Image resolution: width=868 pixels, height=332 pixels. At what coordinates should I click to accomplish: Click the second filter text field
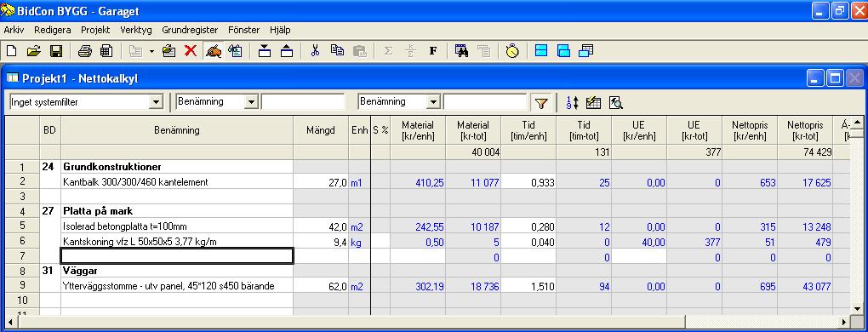click(485, 102)
